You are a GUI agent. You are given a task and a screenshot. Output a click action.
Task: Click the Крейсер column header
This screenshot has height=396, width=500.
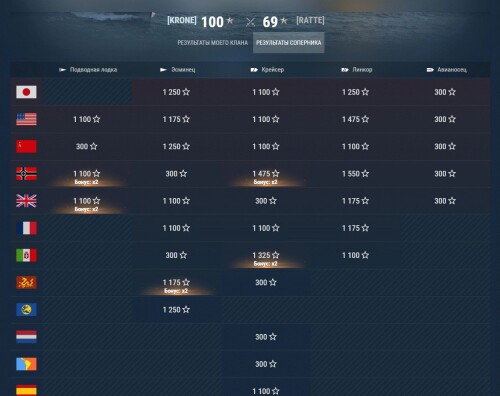(267, 70)
